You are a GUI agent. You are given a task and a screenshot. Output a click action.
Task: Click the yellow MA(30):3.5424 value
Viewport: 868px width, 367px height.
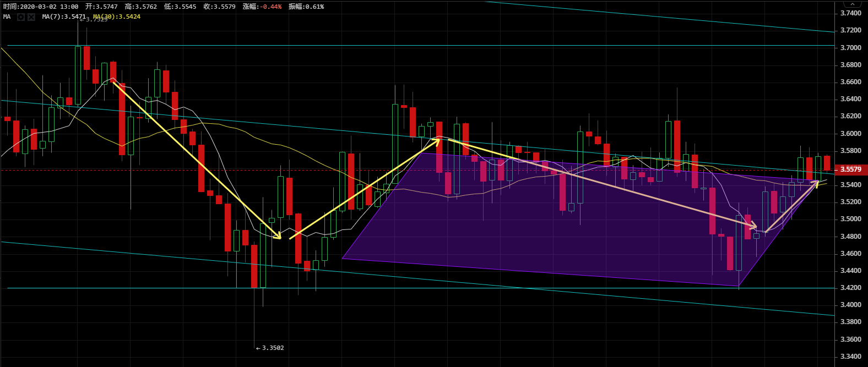point(117,17)
